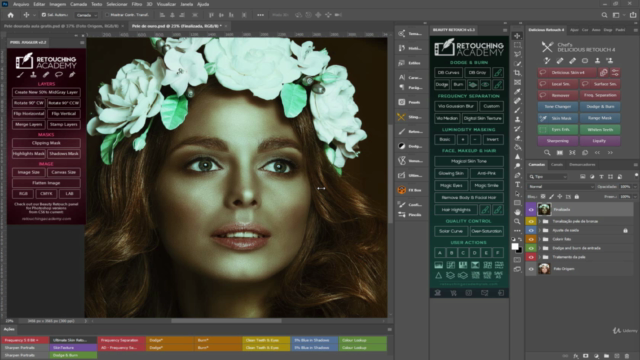Open the Filtro menu
The height and width of the screenshot is (360, 640).
pyautogui.click(x=137, y=4)
